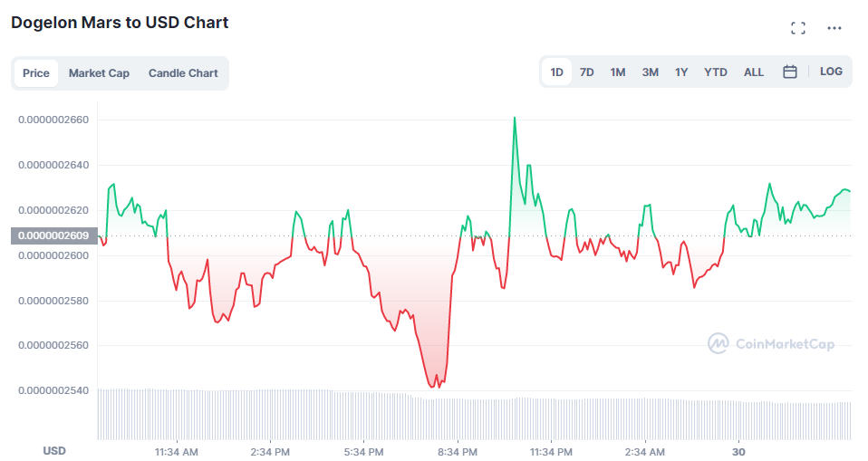Switch to the Candle Chart tab
The height and width of the screenshot is (461, 868).
(x=183, y=73)
